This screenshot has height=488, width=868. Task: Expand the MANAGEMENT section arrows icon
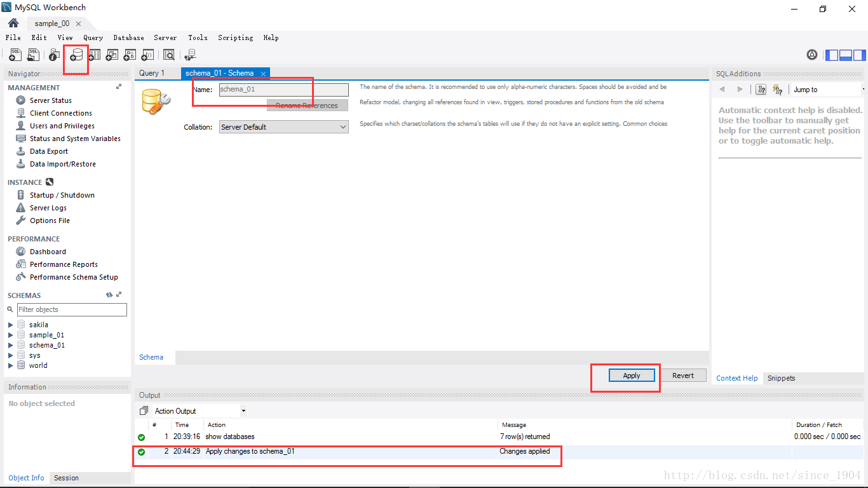click(119, 87)
